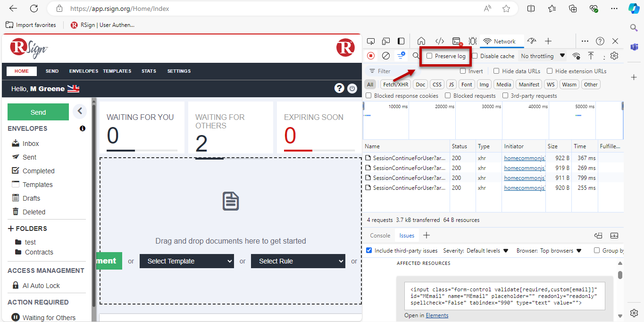Open the No throttling dropdown
The width and height of the screenshot is (644, 322).
click(x=543, y=56)
